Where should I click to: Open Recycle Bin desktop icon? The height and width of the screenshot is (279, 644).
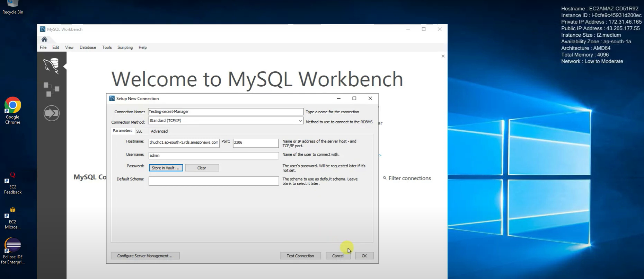tap(12, 7)
